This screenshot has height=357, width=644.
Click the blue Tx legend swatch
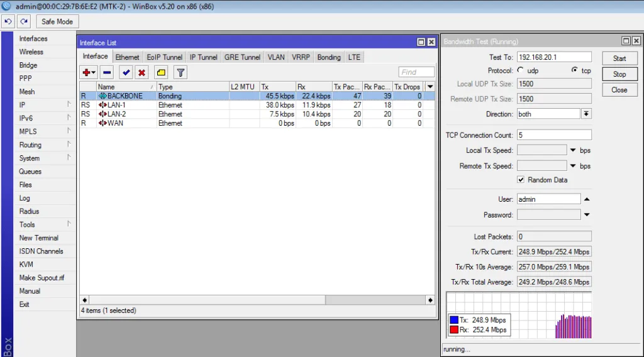pos(454,320)
